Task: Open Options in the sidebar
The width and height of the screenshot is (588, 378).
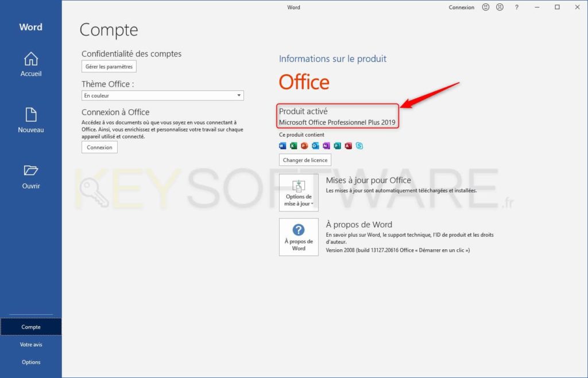Action: 31,362
